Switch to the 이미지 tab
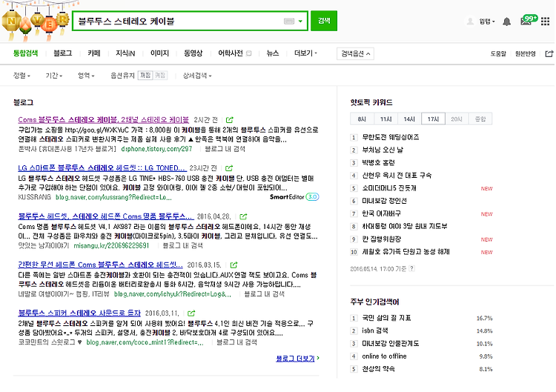Viewport: 556px width, 392px height. pyautogui.click(x=159, y=53)
